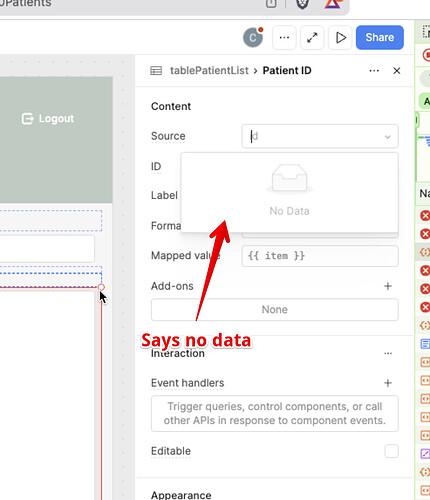Click the table icon beside tablePatientList
Image resolution: width=430 pixels, height=500 pixels.
156,71
